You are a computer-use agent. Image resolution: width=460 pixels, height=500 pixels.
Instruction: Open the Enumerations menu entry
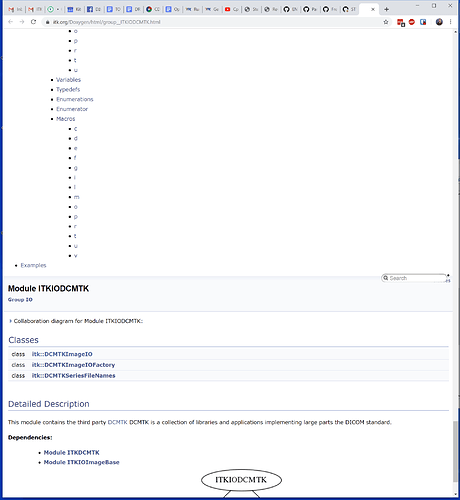(x=75, y=99)
